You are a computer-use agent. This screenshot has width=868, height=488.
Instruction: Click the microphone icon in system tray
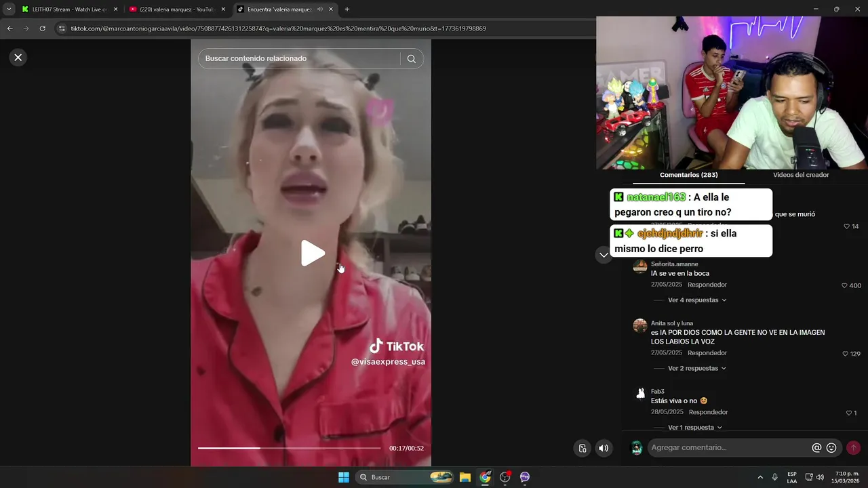775,477
